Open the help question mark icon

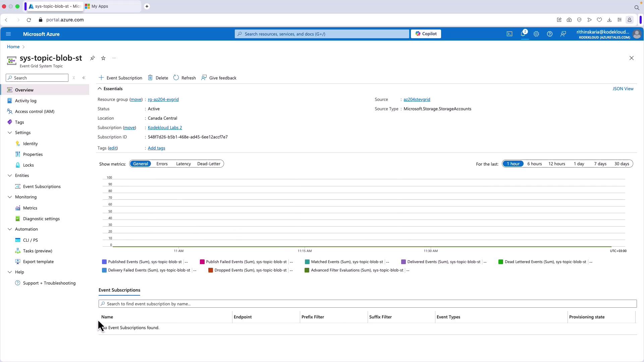click(550, 34)
